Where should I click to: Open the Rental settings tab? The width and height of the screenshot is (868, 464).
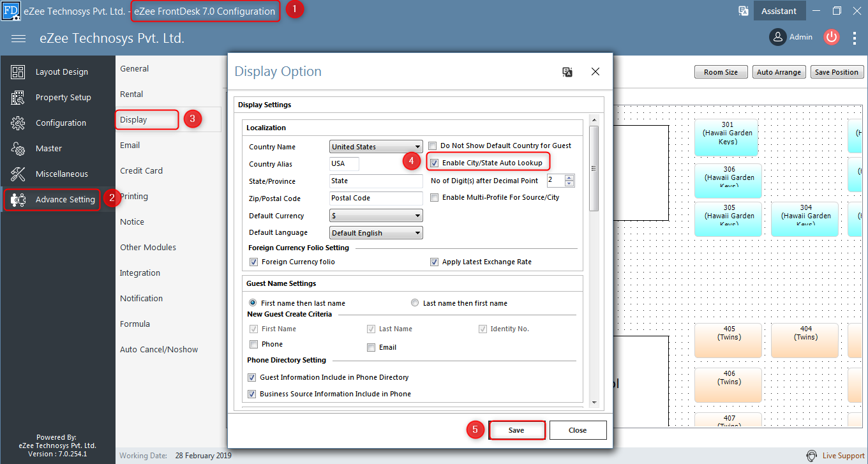(131, 94)
